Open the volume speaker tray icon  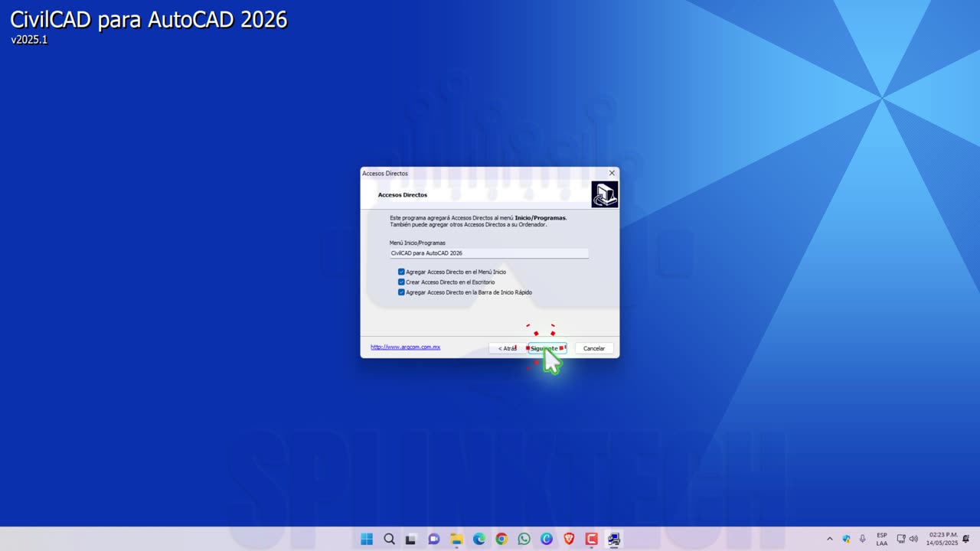point(913,539)
